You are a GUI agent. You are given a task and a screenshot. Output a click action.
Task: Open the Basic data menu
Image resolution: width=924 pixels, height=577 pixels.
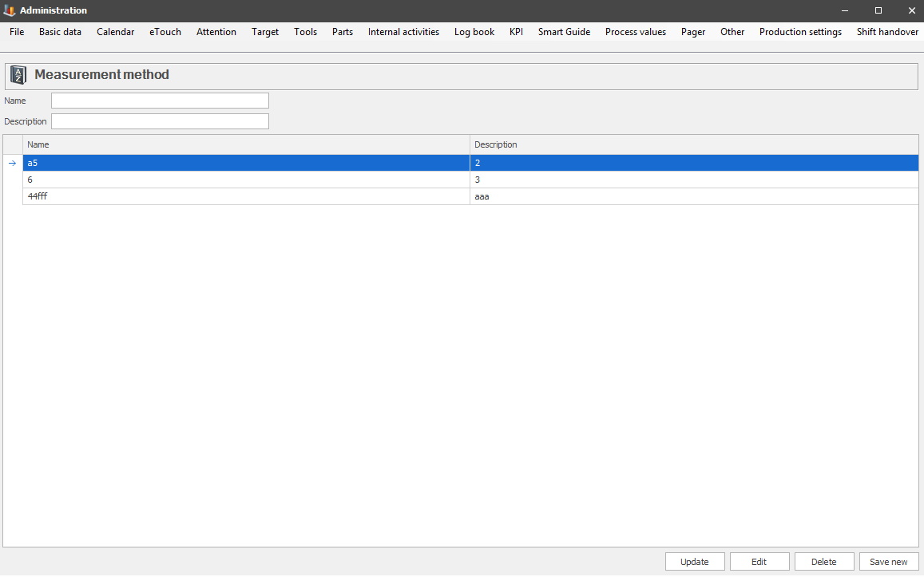(x=60, y=32)
